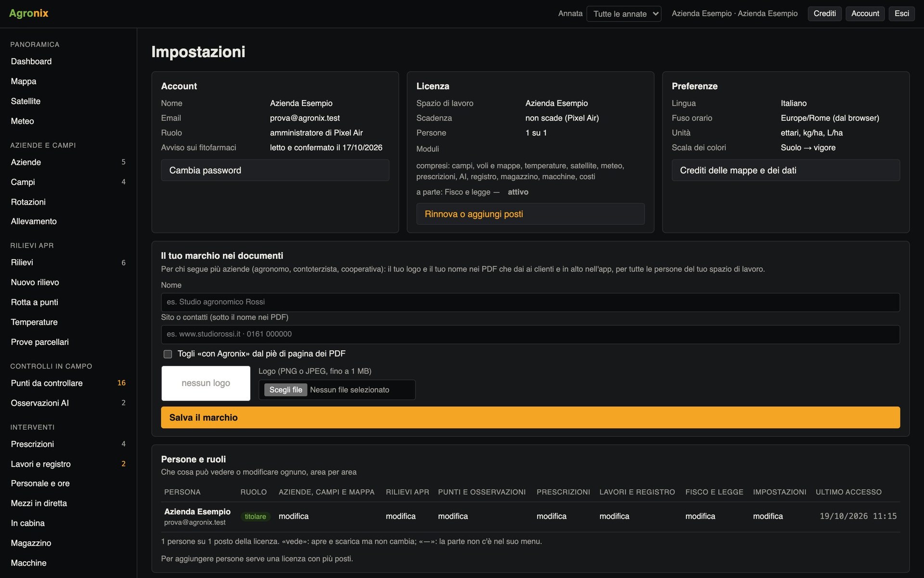This screenshot has width=924, height=578.
Task: Click Esci to log out
Action: coord(901,13)
